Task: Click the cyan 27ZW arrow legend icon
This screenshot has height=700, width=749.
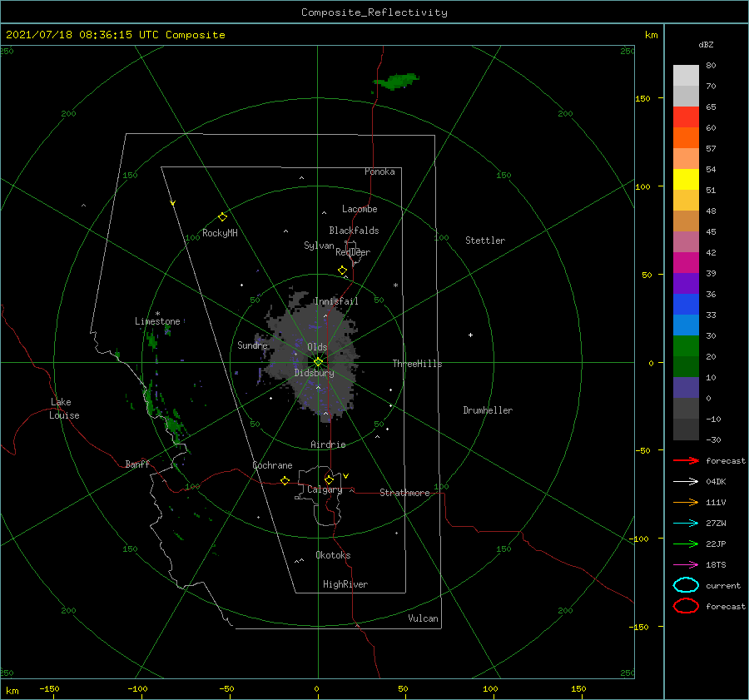Action: (x=686, y=524)
